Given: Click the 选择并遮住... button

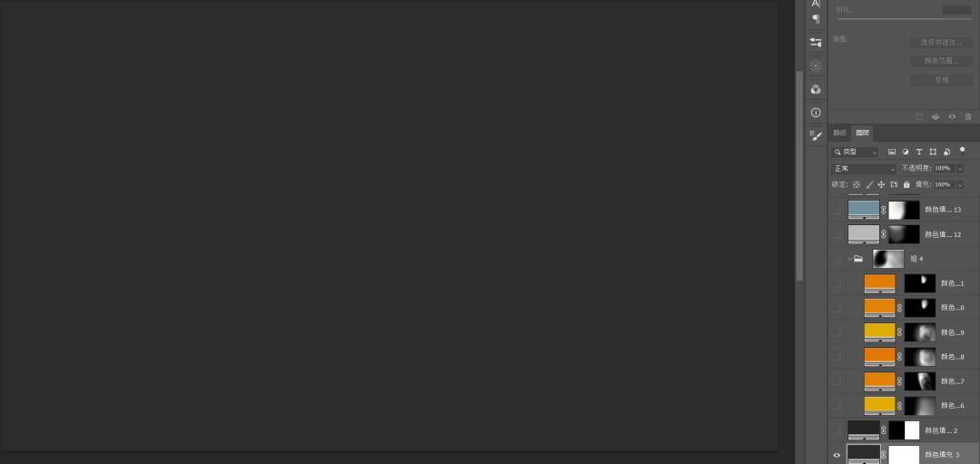Looking at the screenshot, I should pyautogui.click(x=941, y=43).
